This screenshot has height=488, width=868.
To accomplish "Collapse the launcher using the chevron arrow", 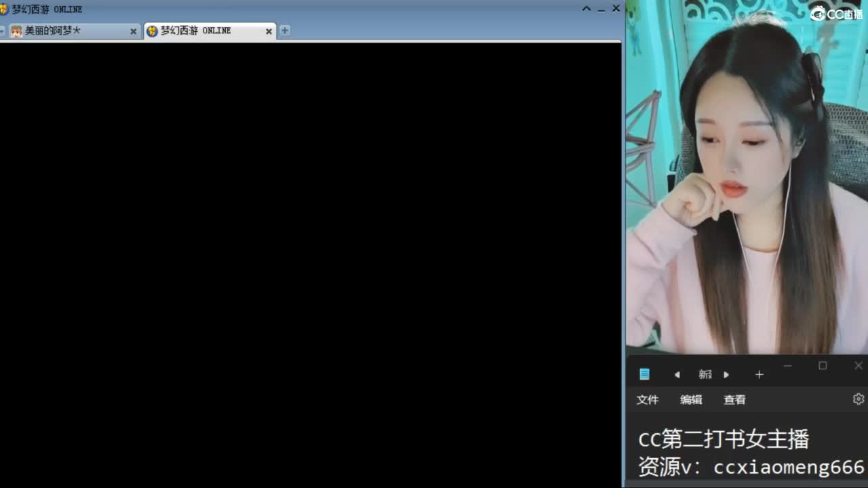I will [x=586, y=9].
